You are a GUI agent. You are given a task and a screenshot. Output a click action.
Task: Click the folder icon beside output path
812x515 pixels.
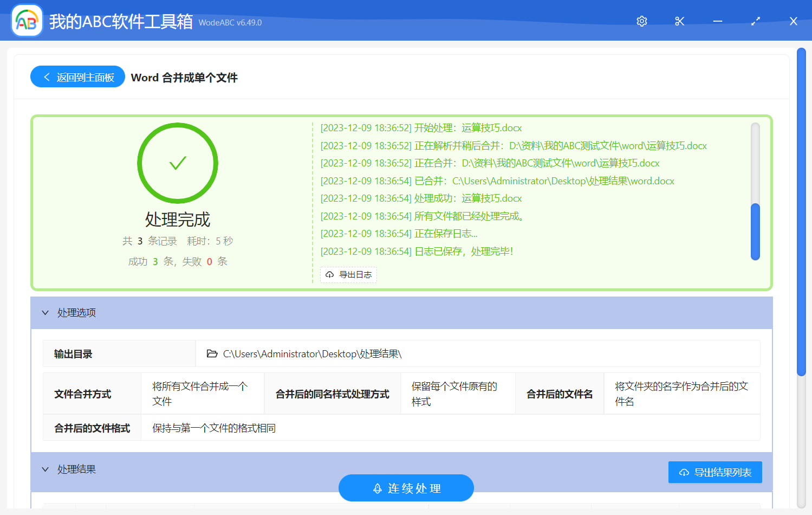(x=212, y=354)
